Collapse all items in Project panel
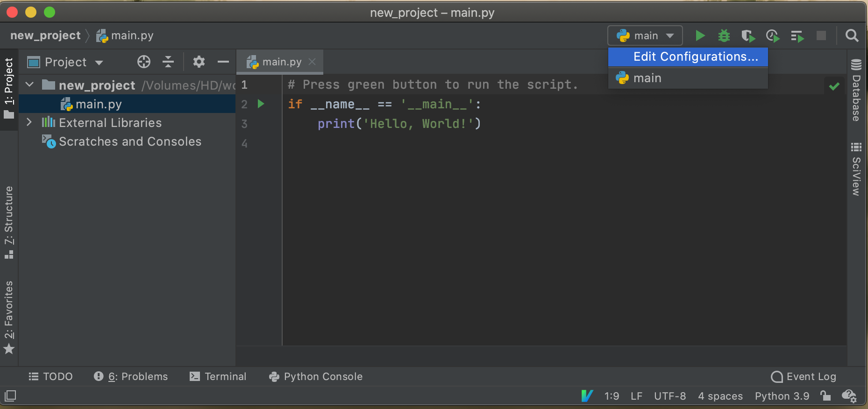 [x=168, y=62]
